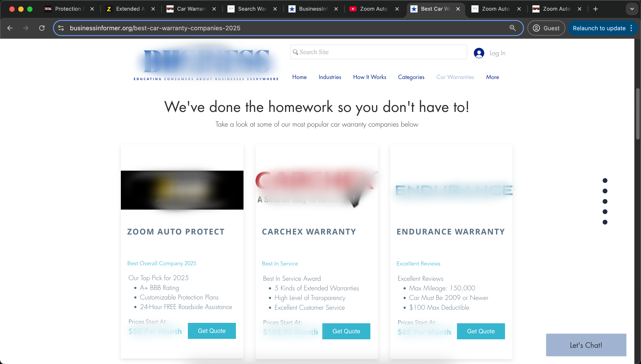
Task: Close the Extended A tab
Action: tap(153, 9)
